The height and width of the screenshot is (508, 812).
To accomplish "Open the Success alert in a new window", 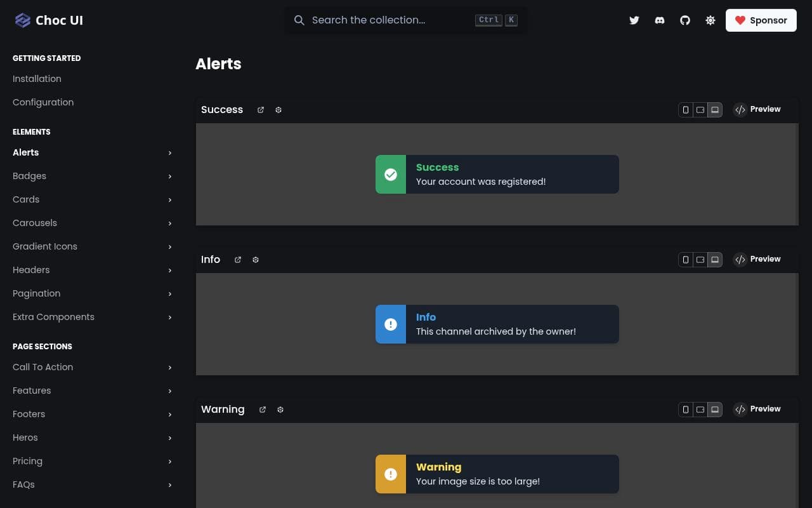I will point(261,109).
